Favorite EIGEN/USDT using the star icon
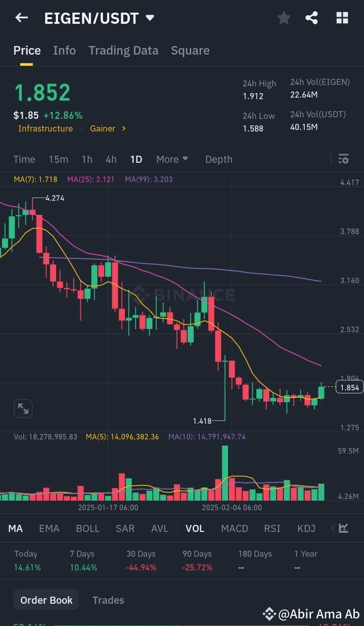364x626 pixels. pyautogui.click(x=284, y=17)
